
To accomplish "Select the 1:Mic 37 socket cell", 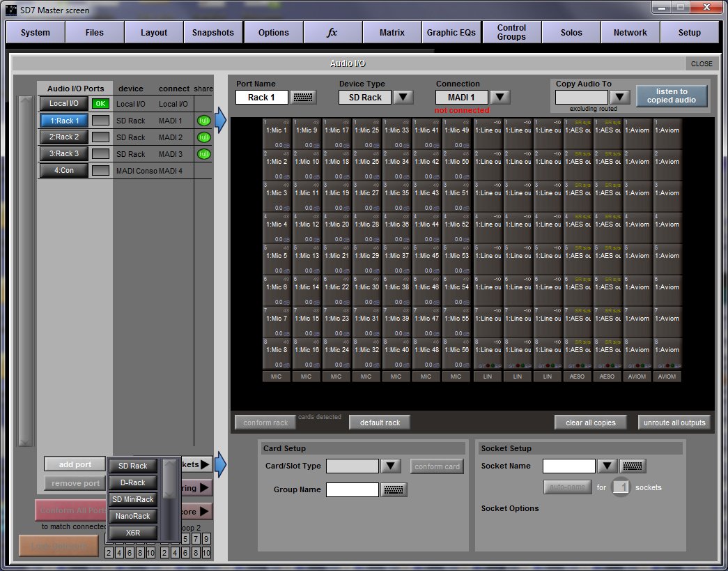I will [x=396, y=259].
